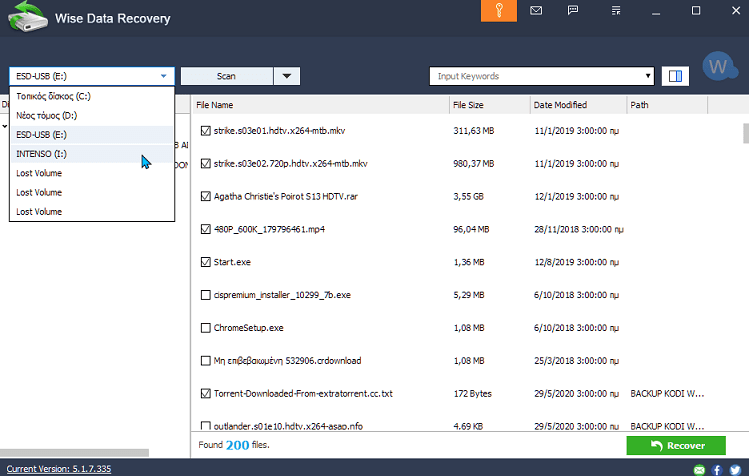Start scanning with the Scan button
The height and width of the screenshot is (476, 749).
(x=226, y=76)
